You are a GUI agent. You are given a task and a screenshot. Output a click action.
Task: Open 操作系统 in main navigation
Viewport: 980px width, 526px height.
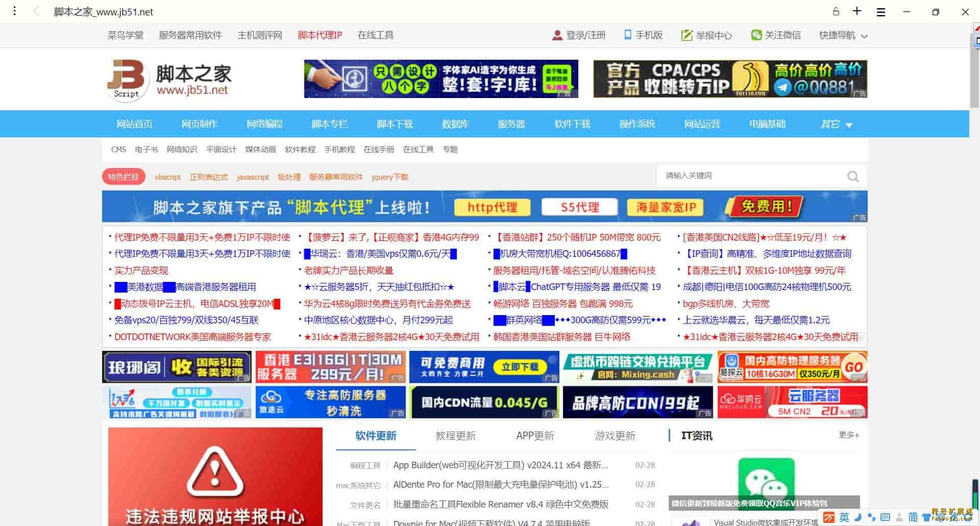(637, 124)
